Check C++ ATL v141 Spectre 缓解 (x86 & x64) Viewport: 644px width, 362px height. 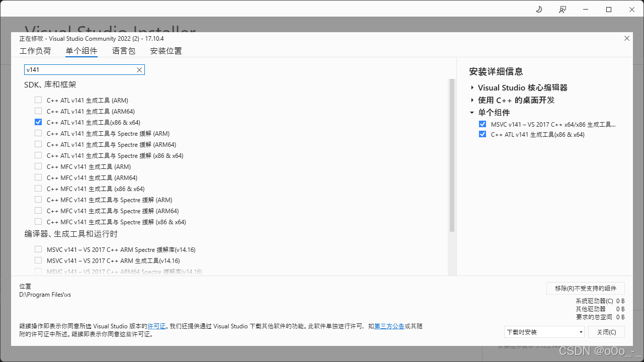click(38, 155)
